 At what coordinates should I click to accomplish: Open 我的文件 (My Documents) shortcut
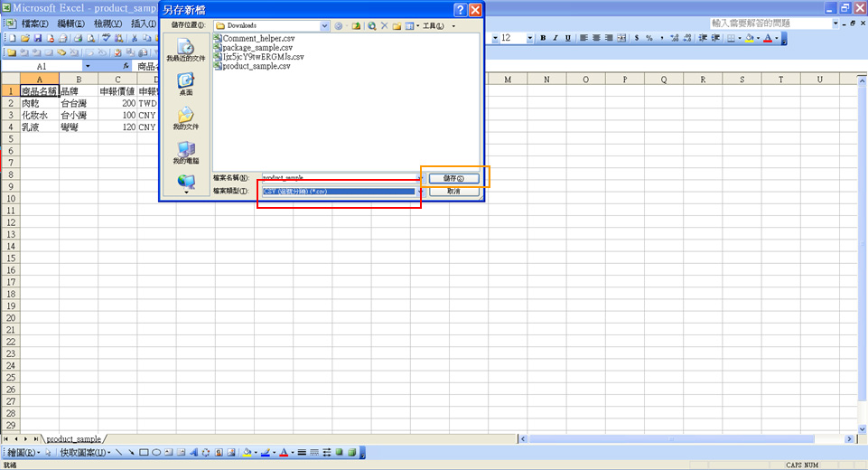[x=186, y=118]
